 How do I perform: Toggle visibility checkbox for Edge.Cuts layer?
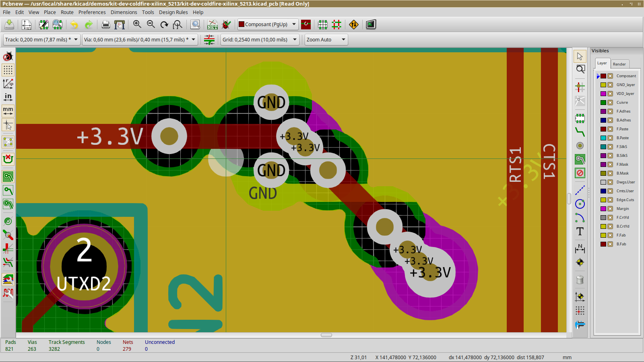610,200
